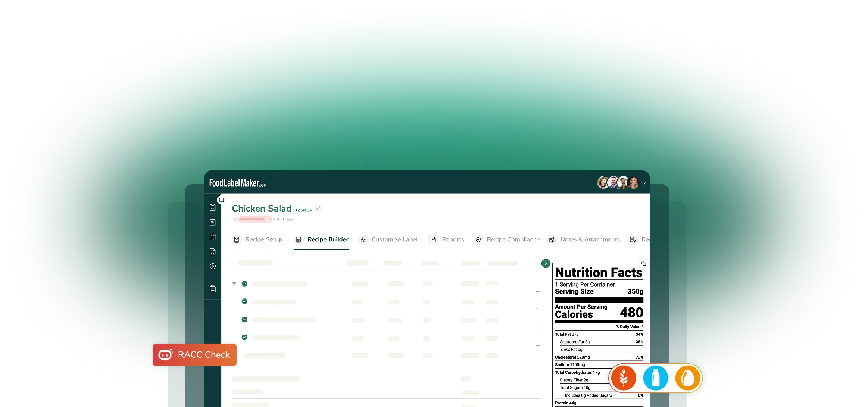This screenshot has width=868, height=407.
Task: Remove the pink tag using its x
Action: 268,219
